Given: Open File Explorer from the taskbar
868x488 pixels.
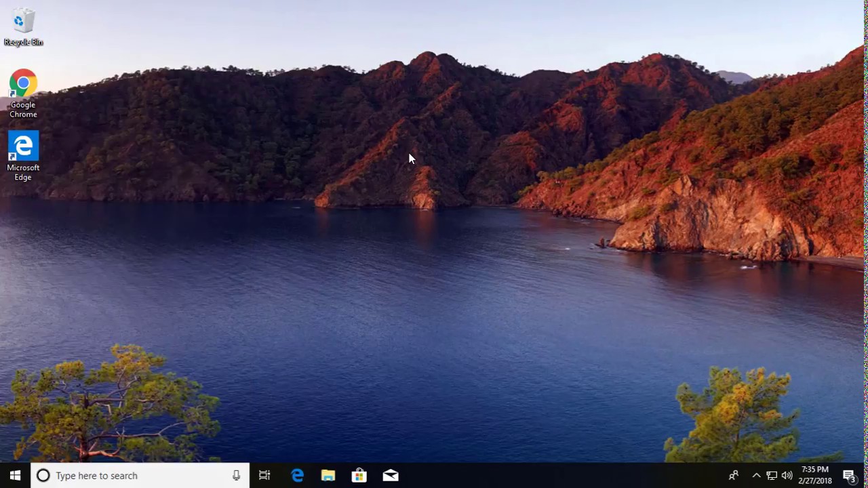Looking at the screenshot, I should (x=328, y=476).
